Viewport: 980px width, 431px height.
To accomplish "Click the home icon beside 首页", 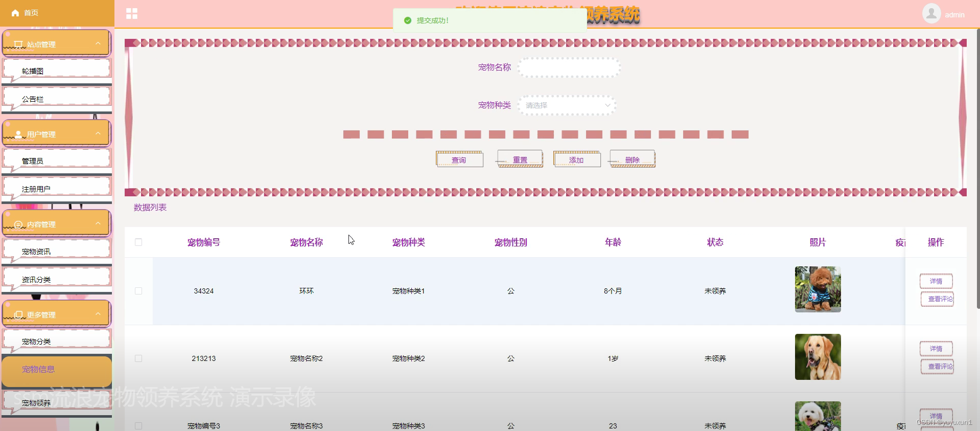I will click(x=15, y=13).
